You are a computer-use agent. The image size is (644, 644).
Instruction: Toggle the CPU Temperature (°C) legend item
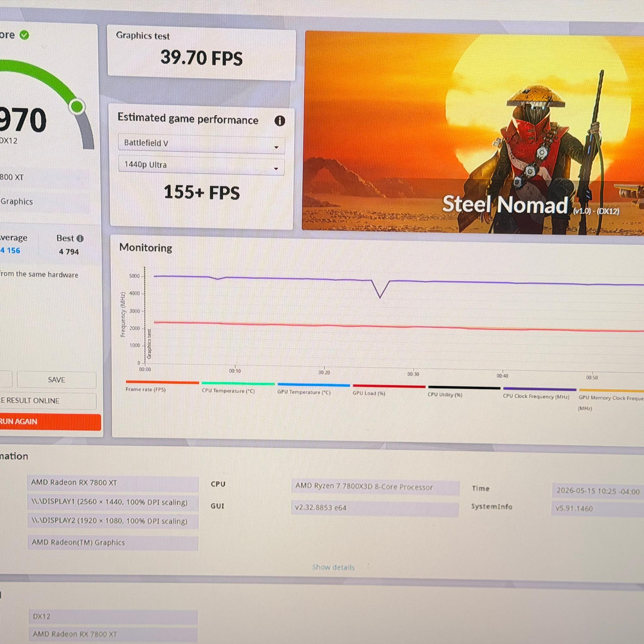238,387
